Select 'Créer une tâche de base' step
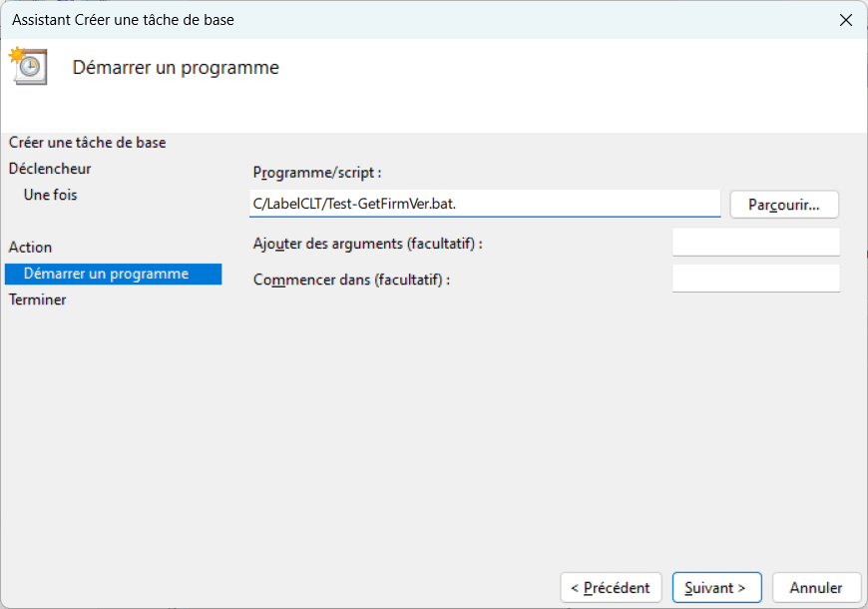The height and width of the screenshot is (609, 868). tap(88, 143)
